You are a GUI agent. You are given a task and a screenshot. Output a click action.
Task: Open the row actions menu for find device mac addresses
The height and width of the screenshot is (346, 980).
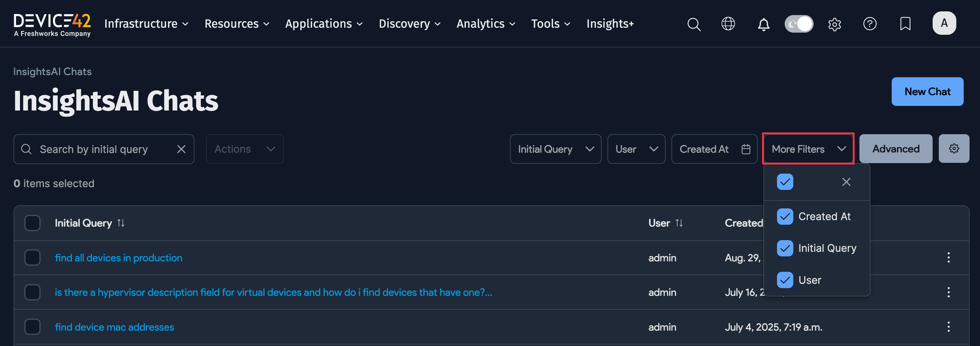click(948, 327)
